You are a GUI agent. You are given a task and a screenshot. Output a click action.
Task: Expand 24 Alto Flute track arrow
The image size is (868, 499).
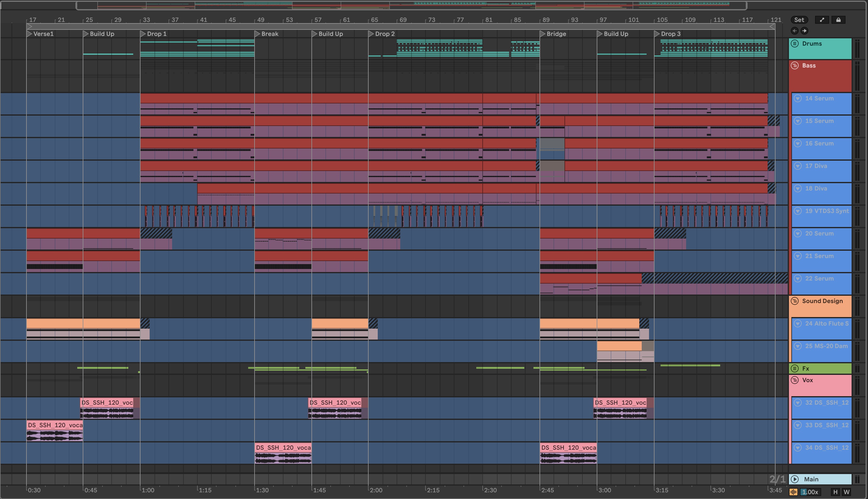pyautogui.click(x=798, y=323)
